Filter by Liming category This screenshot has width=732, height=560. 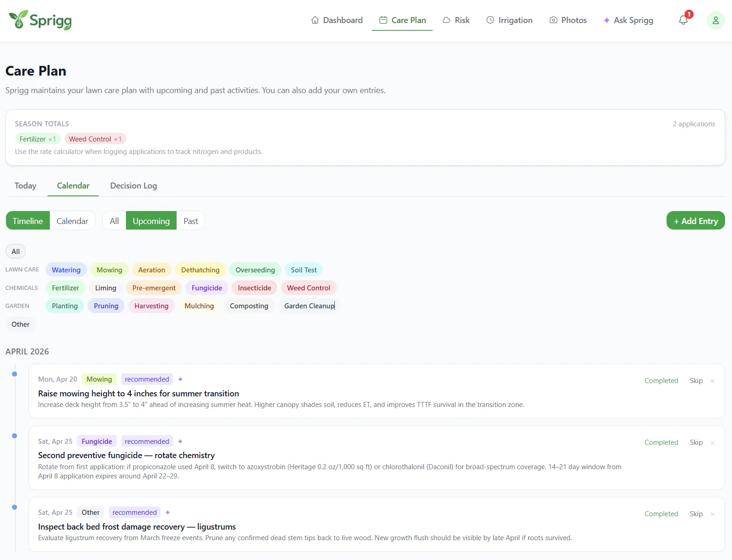106,288
